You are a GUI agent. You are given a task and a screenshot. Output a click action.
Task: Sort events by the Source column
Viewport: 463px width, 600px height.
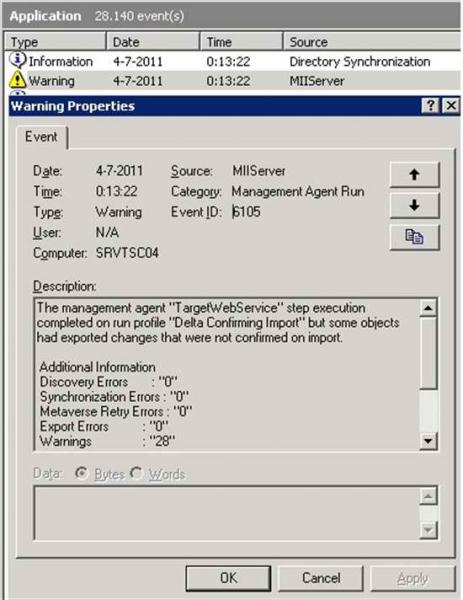click(372, 42)
